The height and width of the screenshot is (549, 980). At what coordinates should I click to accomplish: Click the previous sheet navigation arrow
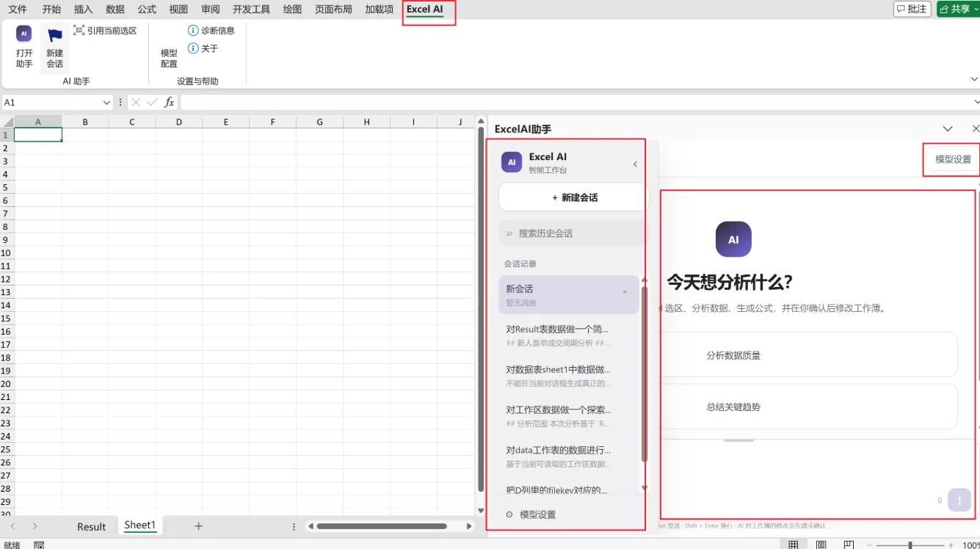13,526
